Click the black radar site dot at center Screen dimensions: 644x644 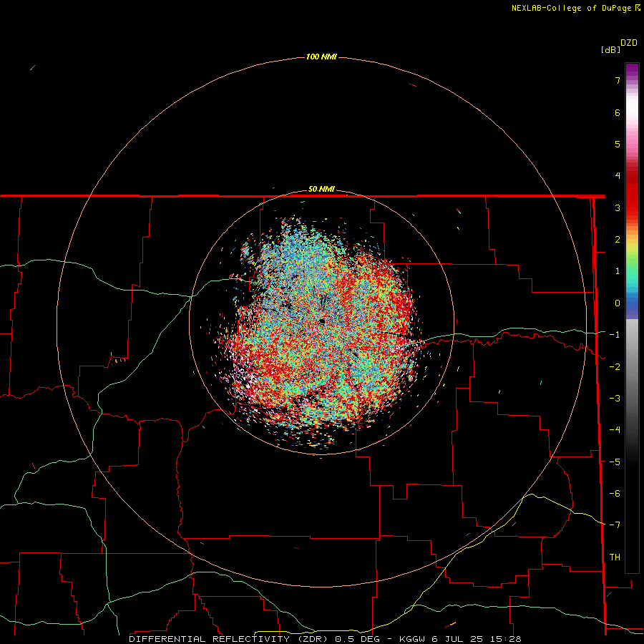tap(322, 321)
